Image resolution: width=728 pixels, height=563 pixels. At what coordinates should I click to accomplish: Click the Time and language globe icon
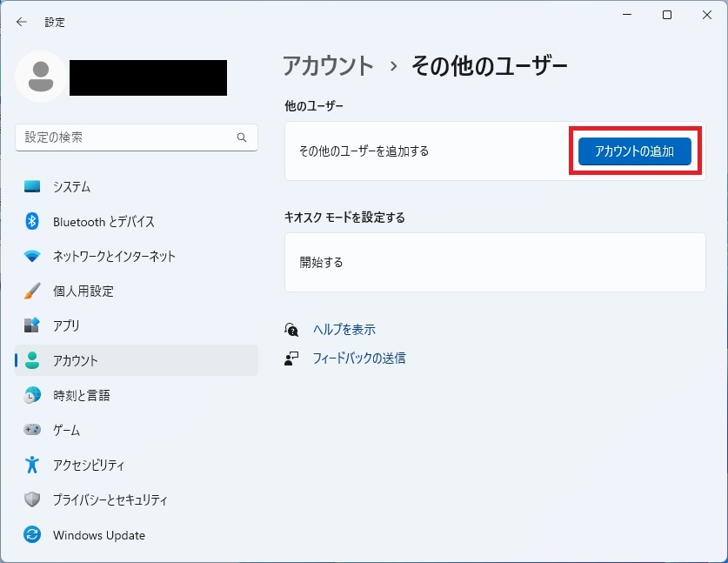pos(32,395)
